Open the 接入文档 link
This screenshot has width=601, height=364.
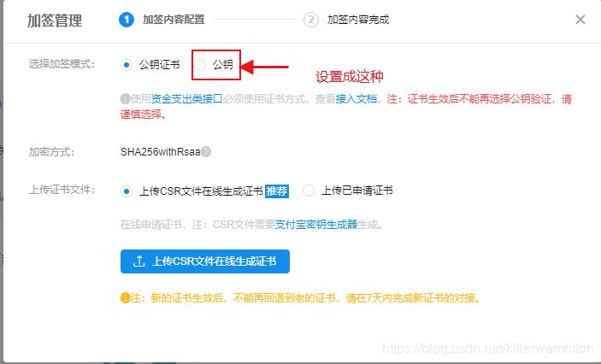tap(356, 99)
